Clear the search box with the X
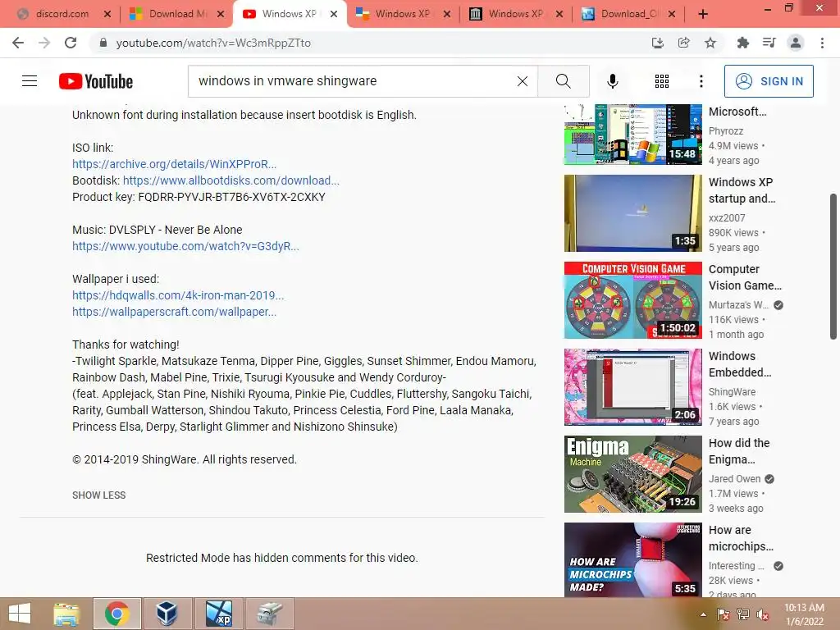This screenshot has width=840, height=630. (x=523, y=81)
